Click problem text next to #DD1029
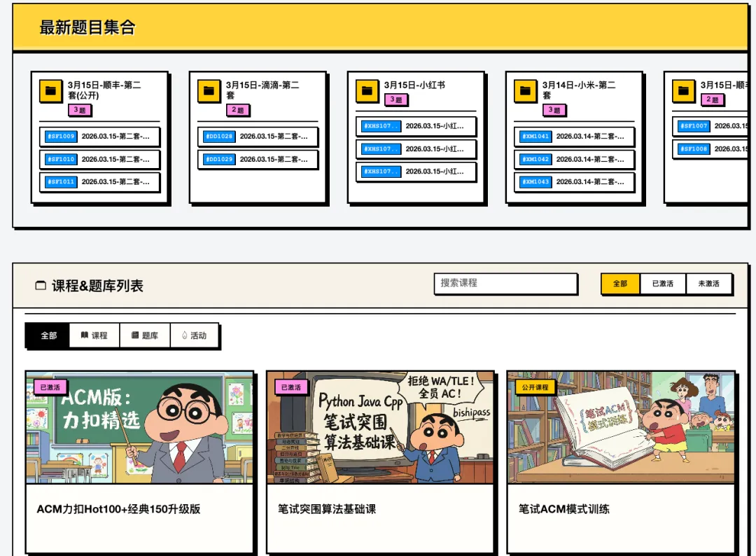The height and width of the screenshot is (556, 756). click(274, 159)
